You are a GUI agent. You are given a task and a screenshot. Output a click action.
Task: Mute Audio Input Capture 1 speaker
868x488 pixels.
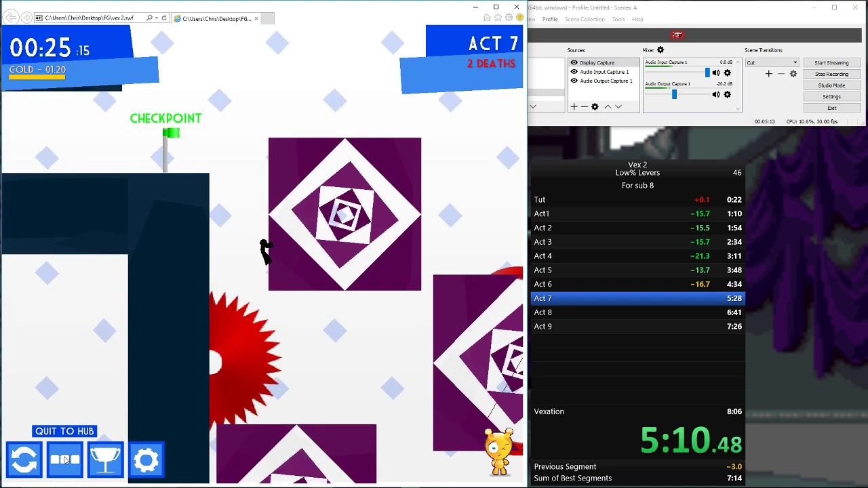coord(715,73)
